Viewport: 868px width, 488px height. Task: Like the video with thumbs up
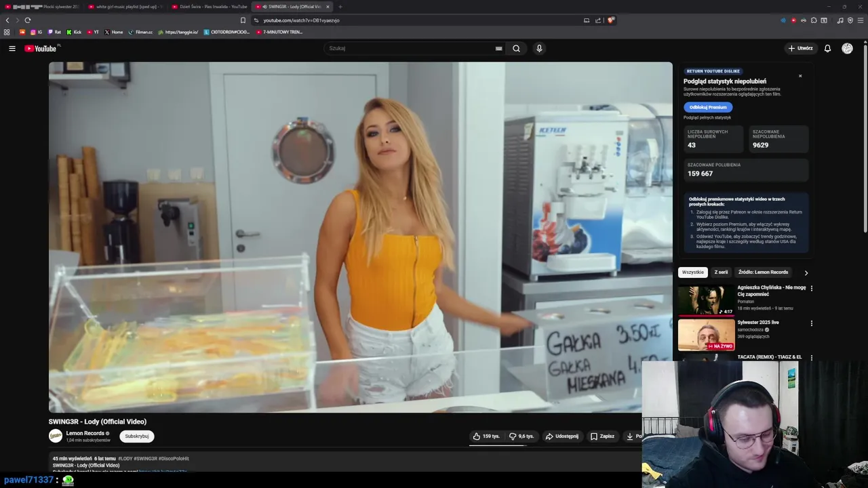click(x=486, y=436)
